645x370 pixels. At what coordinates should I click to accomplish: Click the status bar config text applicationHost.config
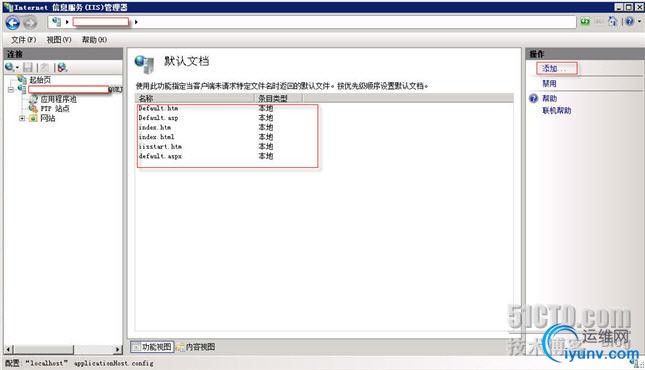pyautogui.click(x=114, y=363)
